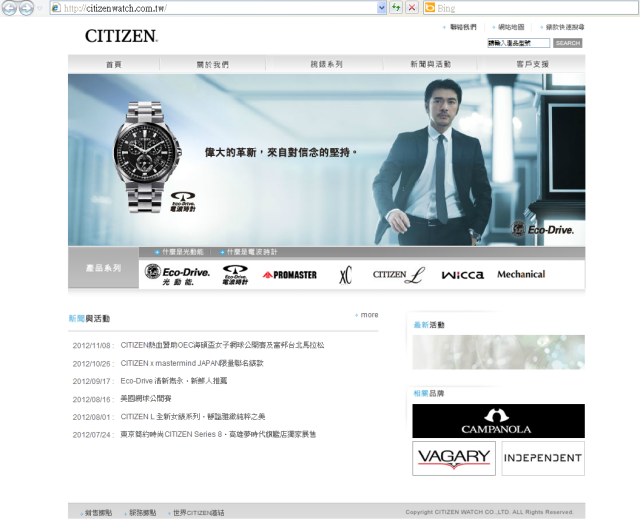640x526 pixels.
Task: Click the browser Back arrow button
Action: pos(9,8)
